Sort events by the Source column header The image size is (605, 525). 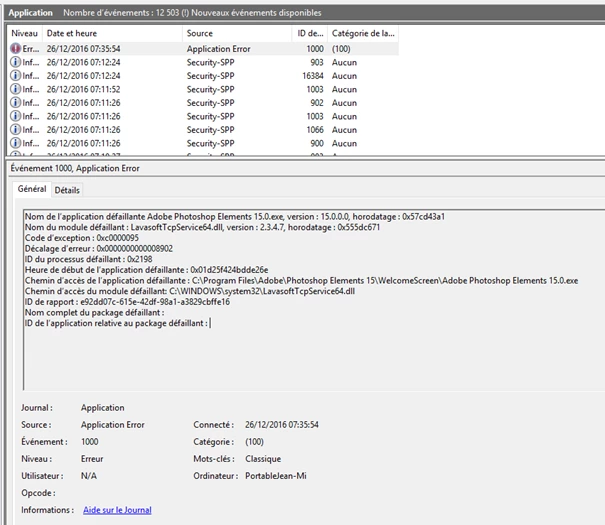237,34
